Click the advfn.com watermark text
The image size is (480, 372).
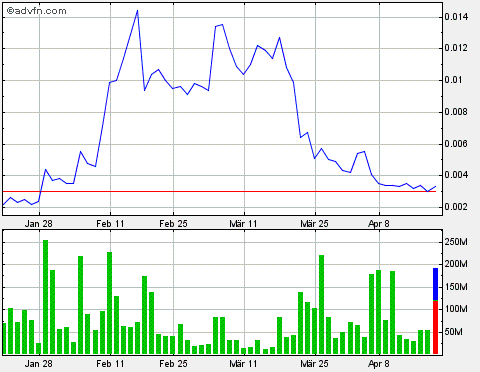[37, 11]
